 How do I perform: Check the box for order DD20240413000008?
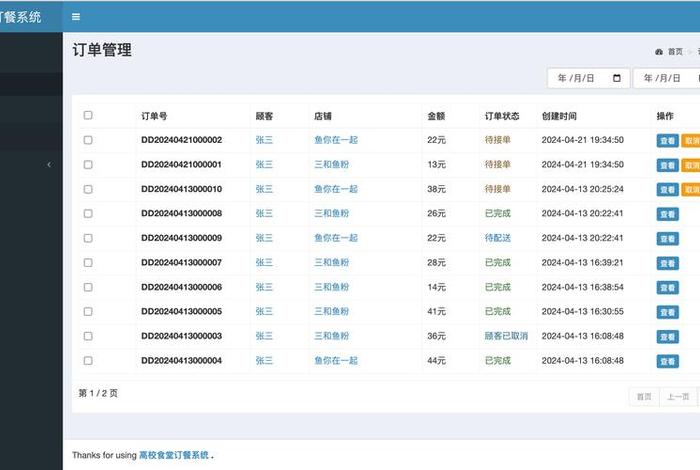click(88, 213)
